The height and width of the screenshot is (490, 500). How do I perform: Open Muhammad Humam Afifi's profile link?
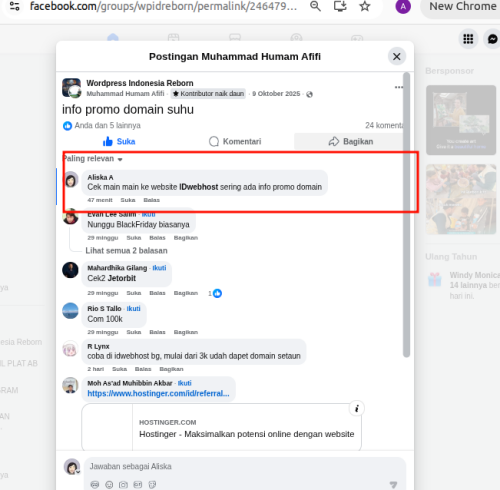point(125,94)
